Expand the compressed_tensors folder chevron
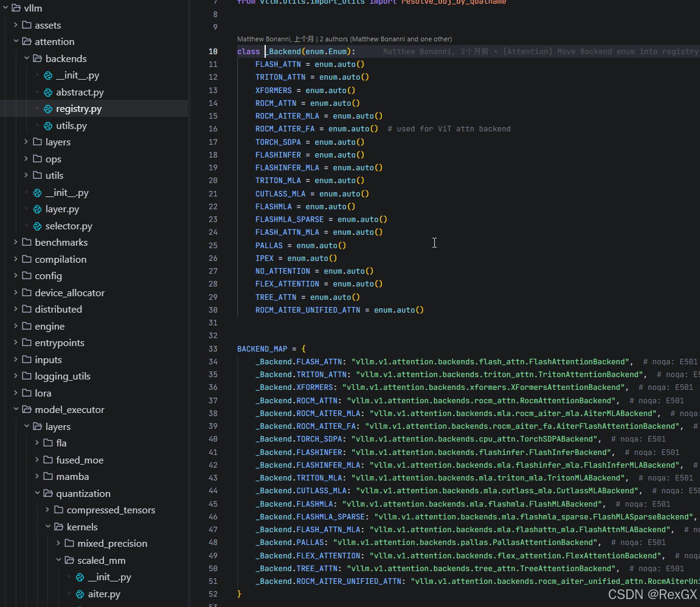Image resolution: width=700 pixels, height=607 pixels. (48, 510)
